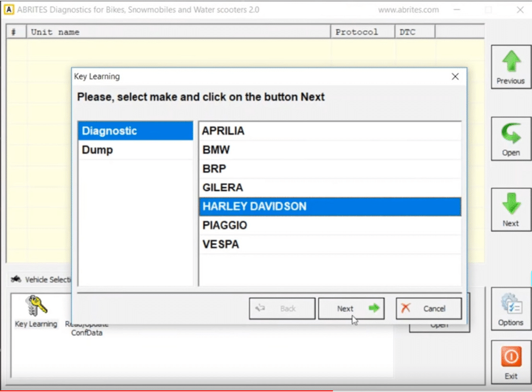This screenshot has width=532, height=392.
Task: Choose APRILIA from the make list
Action: click(x=329, y=131)
